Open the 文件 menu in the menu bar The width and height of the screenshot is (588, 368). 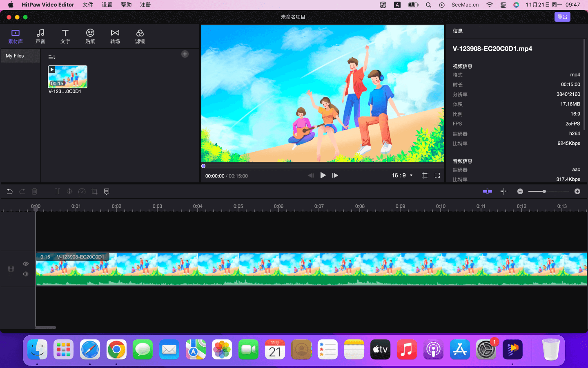[x=88, y=5]
